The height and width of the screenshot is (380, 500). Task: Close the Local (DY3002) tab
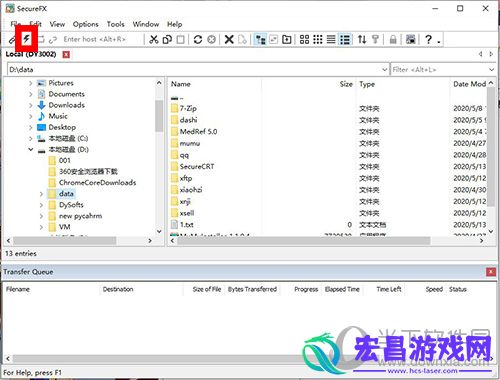point(66,54)
